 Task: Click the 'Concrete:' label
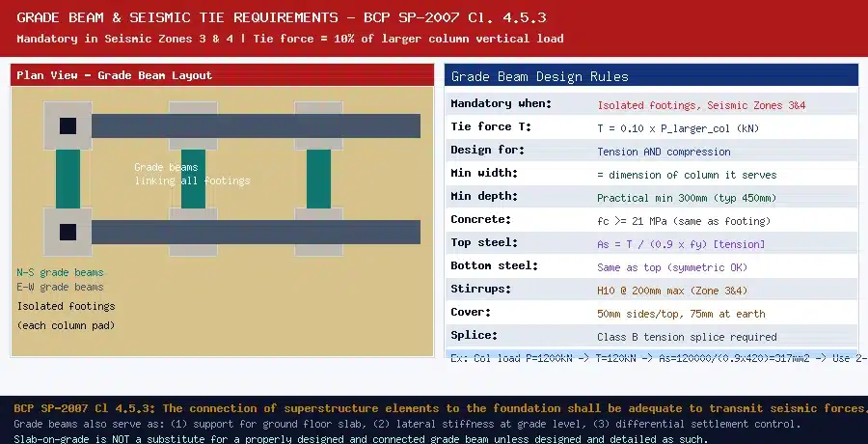(x=480, y=219)
